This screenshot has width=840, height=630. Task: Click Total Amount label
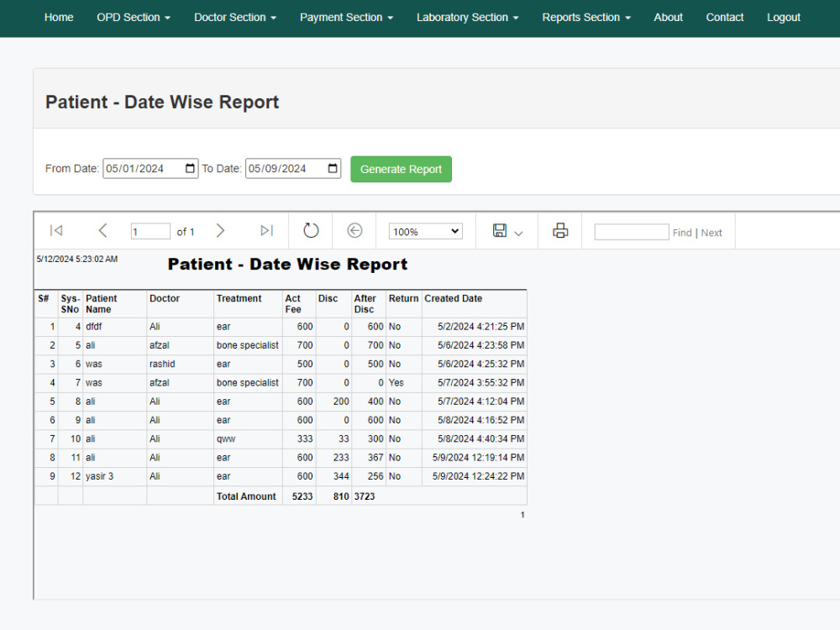click(x=246, y=496)
